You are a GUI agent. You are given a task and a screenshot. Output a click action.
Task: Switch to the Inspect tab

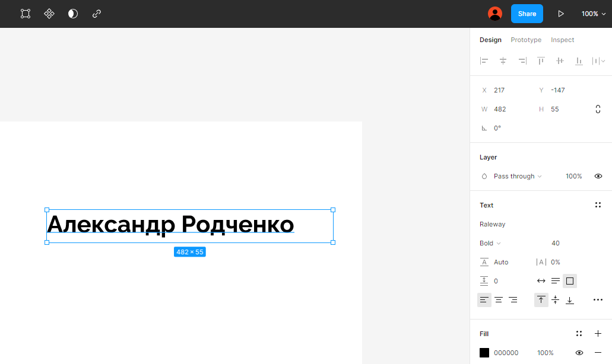click(562, 40)
